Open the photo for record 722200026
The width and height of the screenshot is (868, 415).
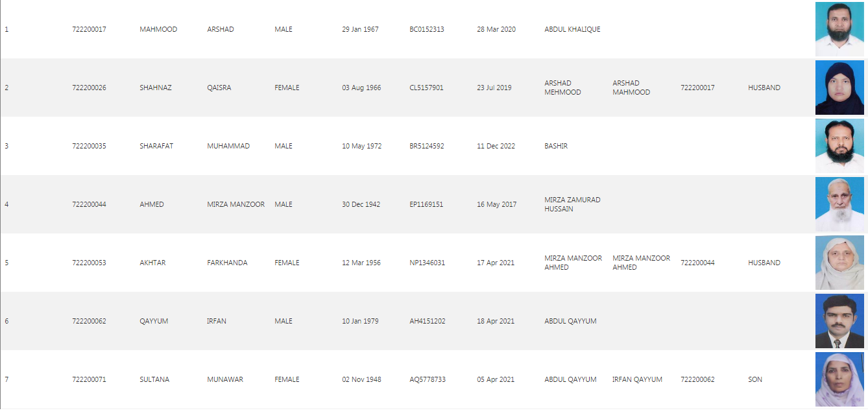coord(839,88)
